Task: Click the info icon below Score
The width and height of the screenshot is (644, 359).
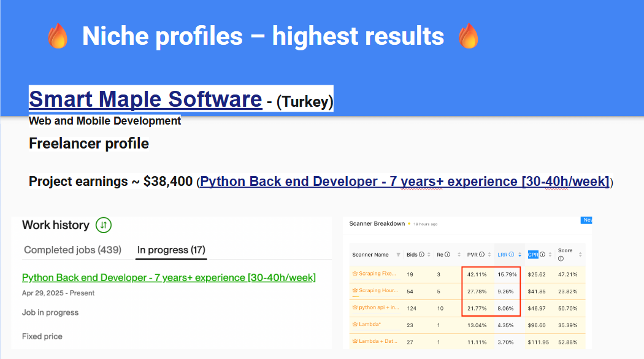Action: point(561,259)
